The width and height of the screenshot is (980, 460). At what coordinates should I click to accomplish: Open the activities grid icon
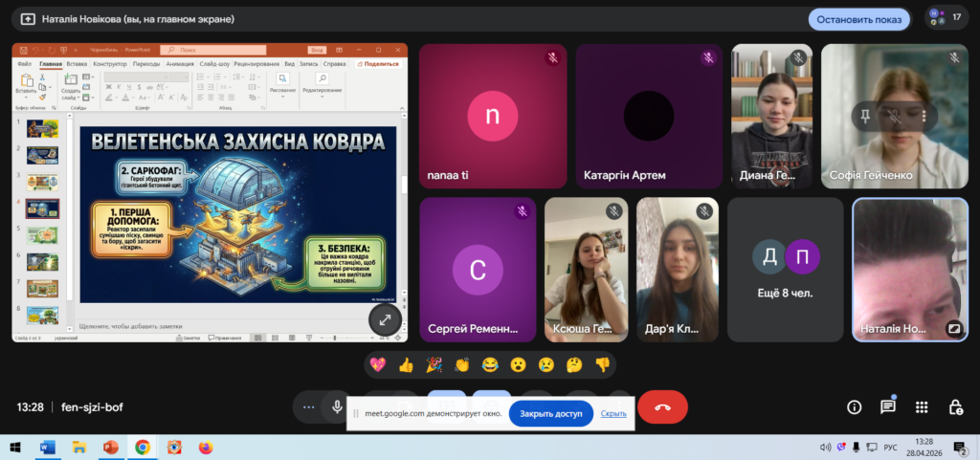(x=922, y=406)
